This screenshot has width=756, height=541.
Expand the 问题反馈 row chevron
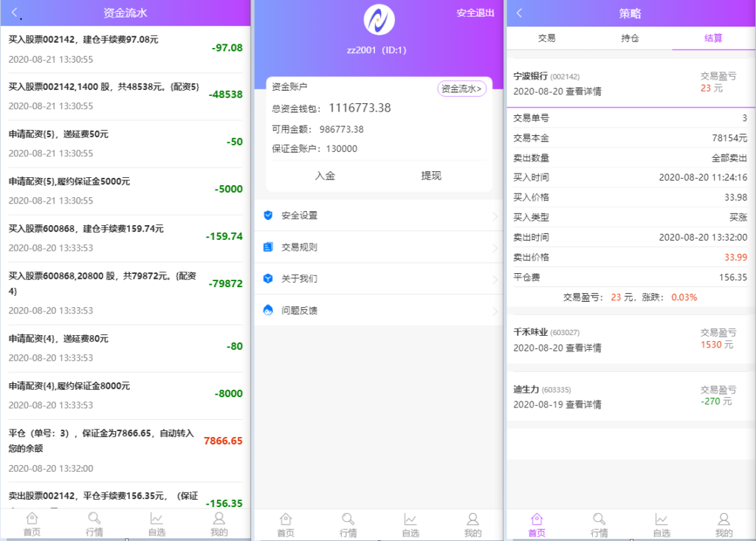[x=495, y=311]
